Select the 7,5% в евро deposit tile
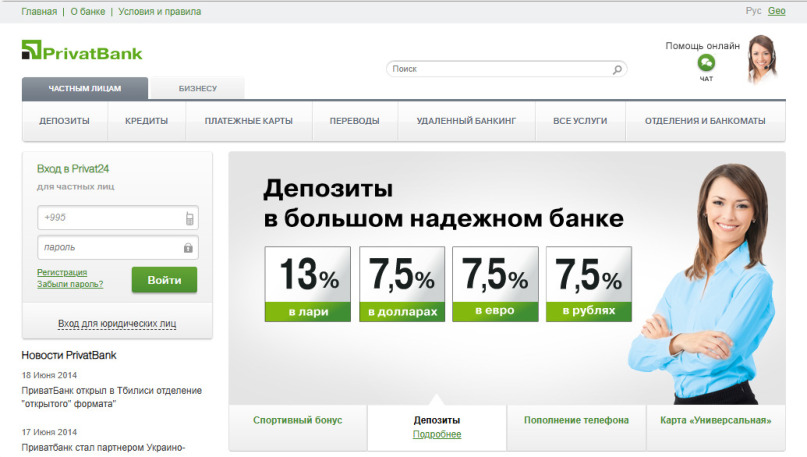 pyautogui.click(x=495, y=284)
